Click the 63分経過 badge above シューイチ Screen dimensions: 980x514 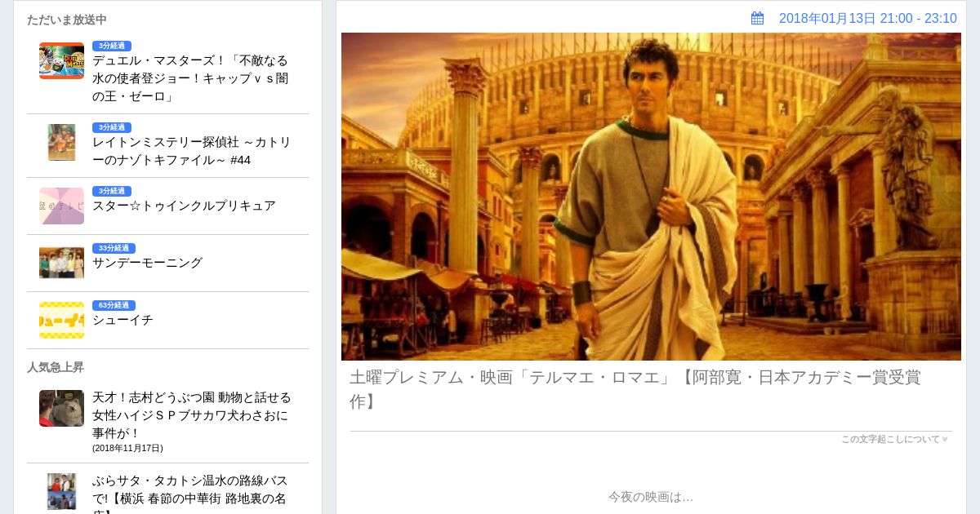pyautogui.click(x=114, y=305)
